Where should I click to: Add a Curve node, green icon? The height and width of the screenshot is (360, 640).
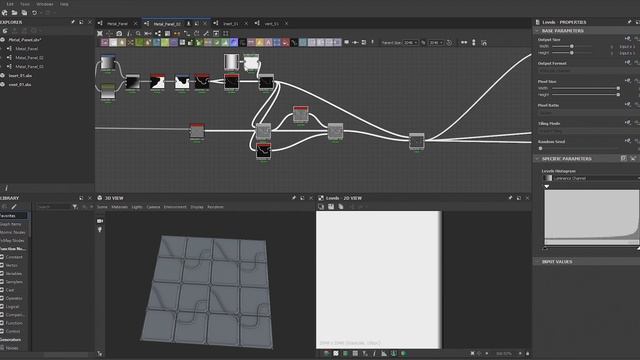(139, 42)
